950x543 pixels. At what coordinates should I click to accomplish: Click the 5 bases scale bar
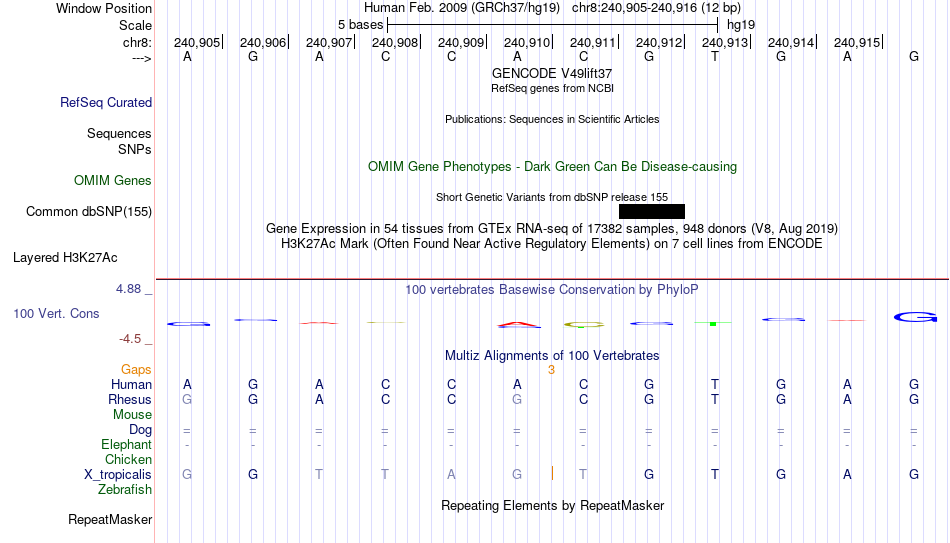coord(553,25)
